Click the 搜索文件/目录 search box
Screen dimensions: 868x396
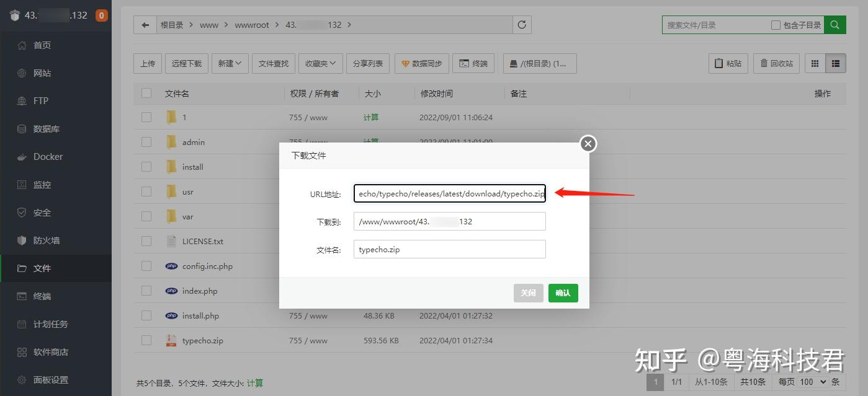[715, 25]
